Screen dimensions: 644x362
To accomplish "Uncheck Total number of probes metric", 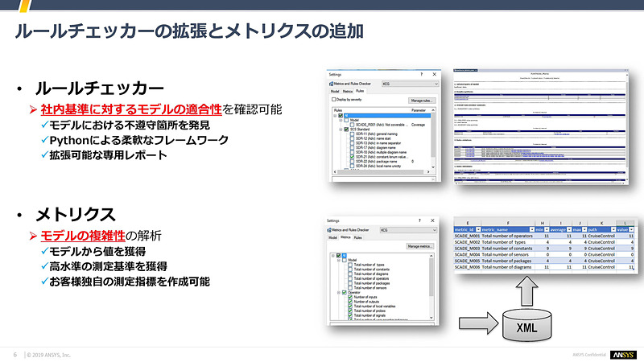I will point(350,311).
